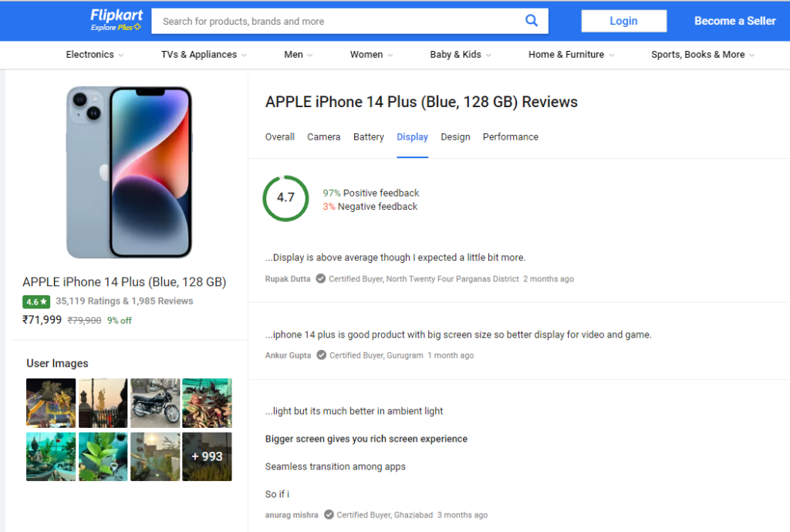Expand the Electronics category dropdown

tap(95, 55)
